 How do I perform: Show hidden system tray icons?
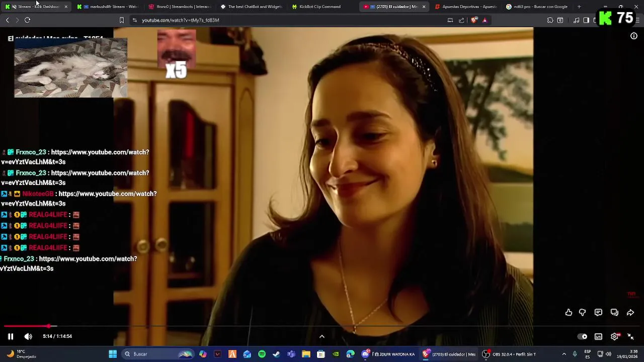tap(563, 354)
